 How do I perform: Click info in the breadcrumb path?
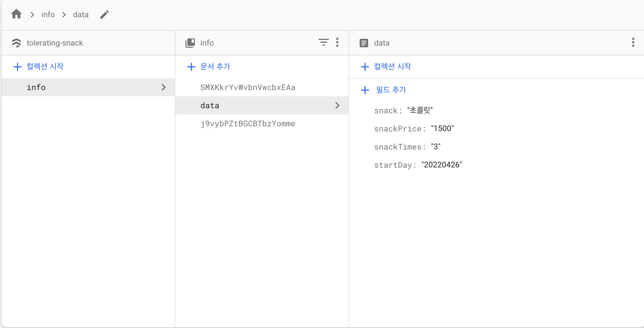pos(48,14)
